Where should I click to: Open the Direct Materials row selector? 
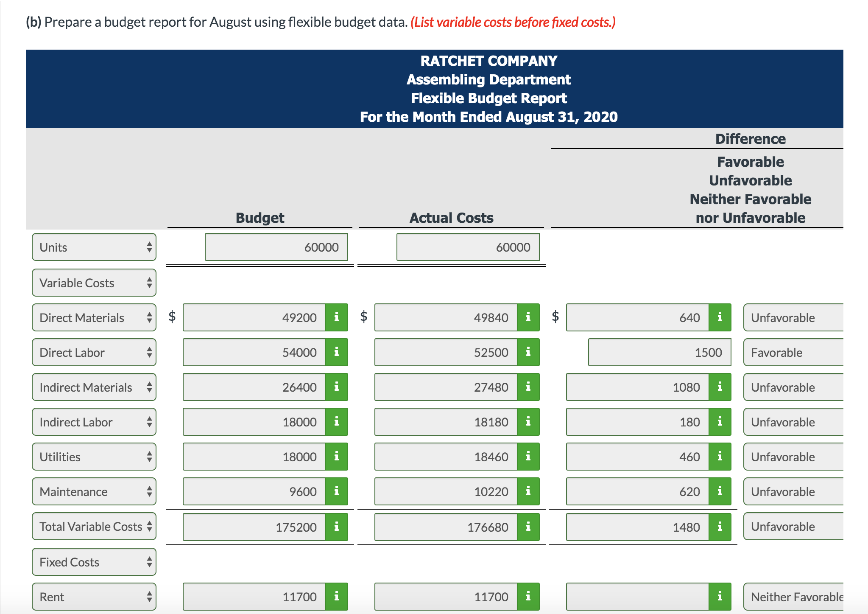pos(94,317)
